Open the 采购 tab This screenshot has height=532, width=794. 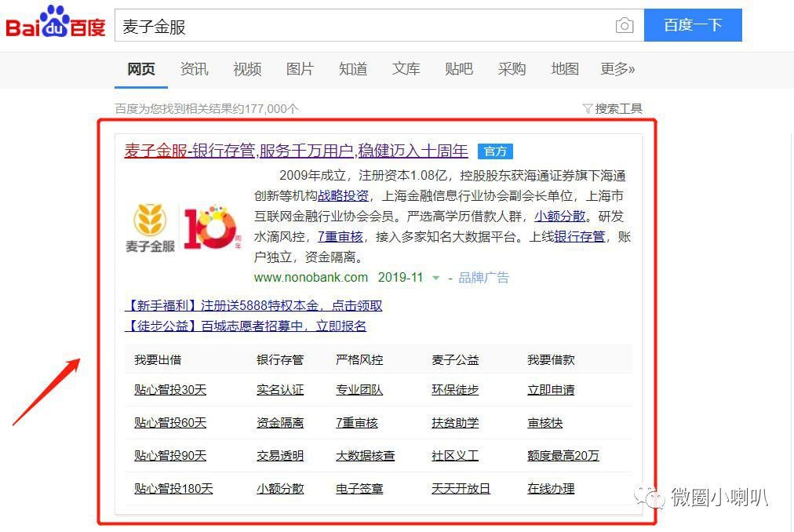point(512,69)
